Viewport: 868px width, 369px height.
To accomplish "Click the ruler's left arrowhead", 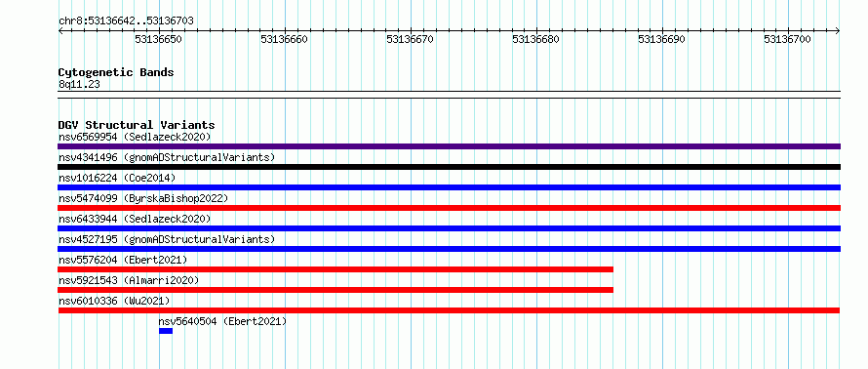I will [60, 31].
